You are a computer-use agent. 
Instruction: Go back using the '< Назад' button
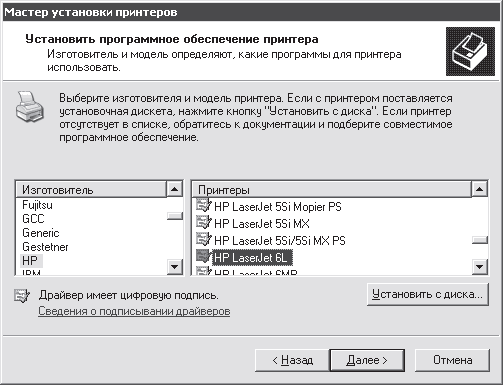tap(292, 360)
